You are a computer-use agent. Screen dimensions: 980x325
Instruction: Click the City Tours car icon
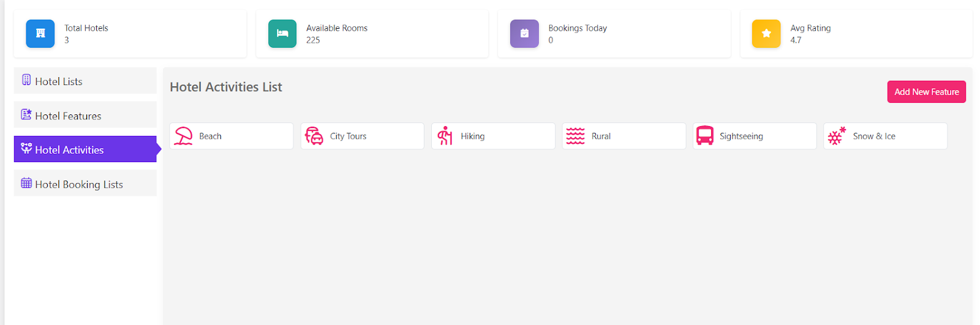click(314, 136)
